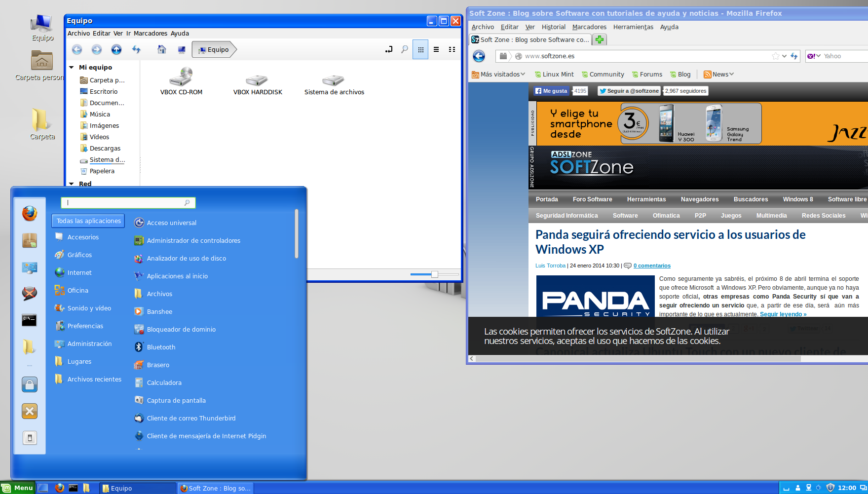The height and width of the screenshot is (494, 868).
Task: Open the shutdown dialog from the menu
Action: tap(30, 438)
